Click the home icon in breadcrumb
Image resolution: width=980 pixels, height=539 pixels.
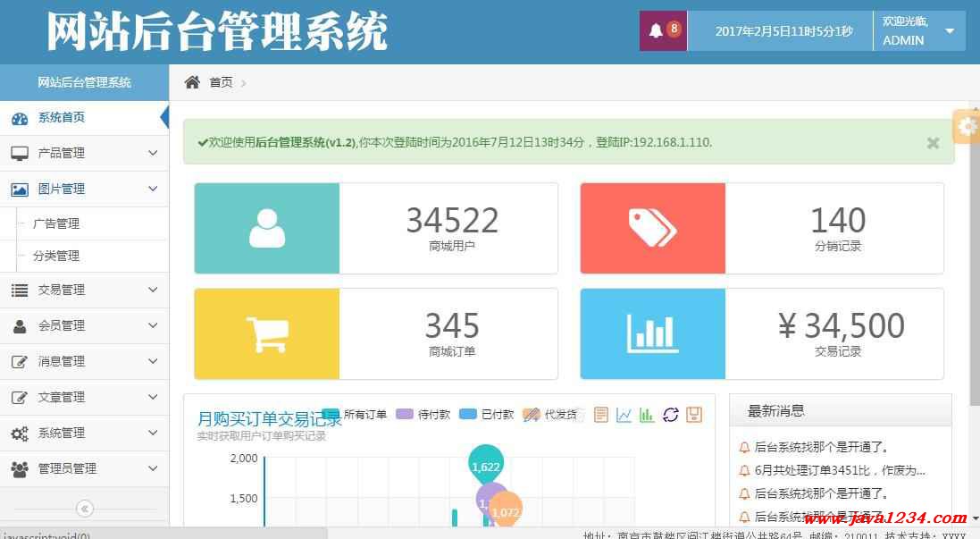pos(192,82)
